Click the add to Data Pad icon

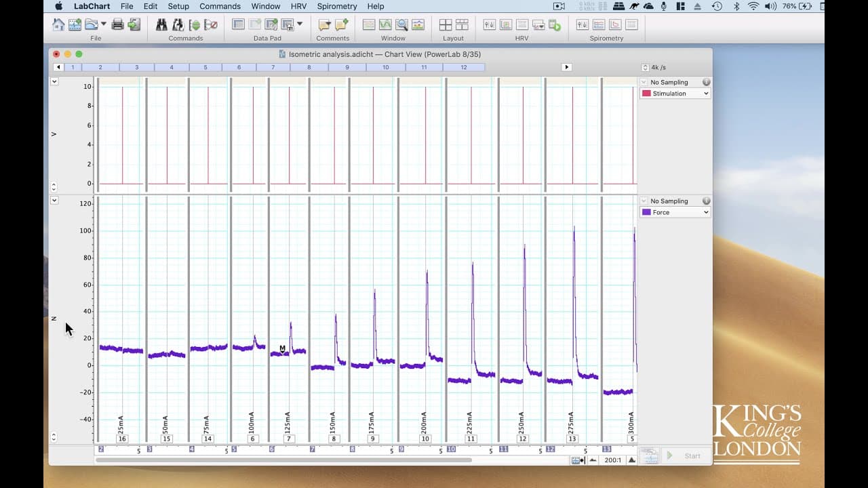(255, 25)
